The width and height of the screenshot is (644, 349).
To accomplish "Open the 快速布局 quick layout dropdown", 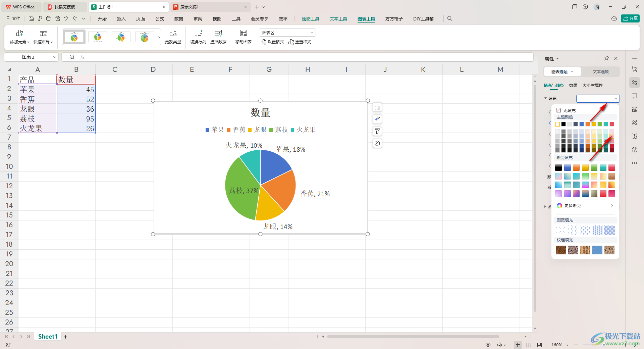I will click(x=43, y=37).
